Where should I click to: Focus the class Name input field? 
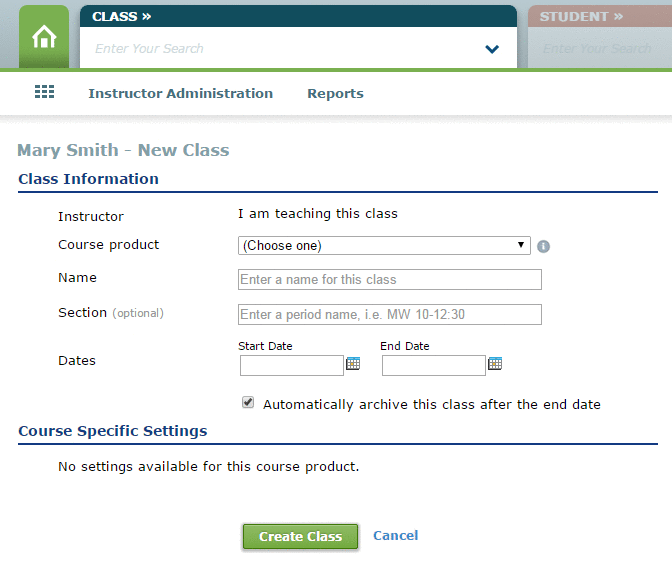(x=390, y=279)
